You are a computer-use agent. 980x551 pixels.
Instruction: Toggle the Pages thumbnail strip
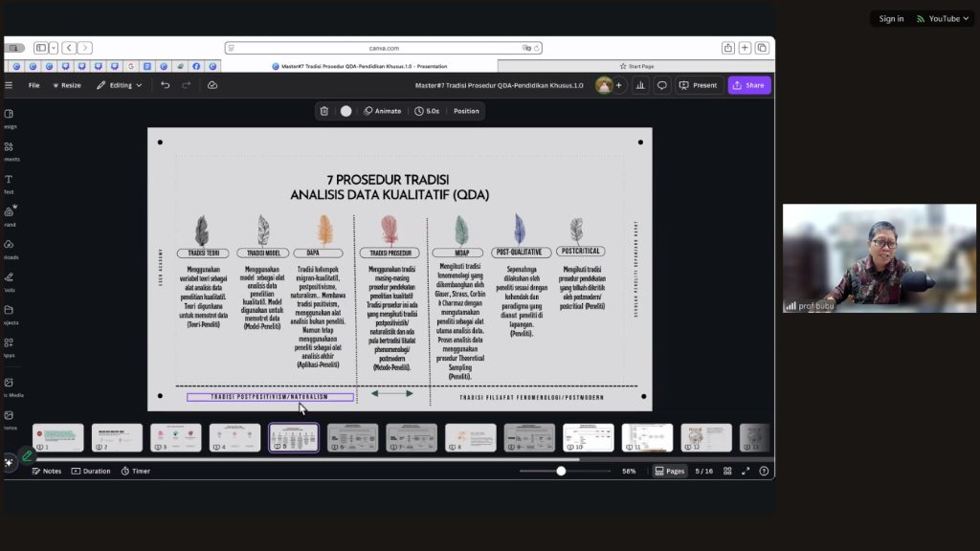coord(670,471)
